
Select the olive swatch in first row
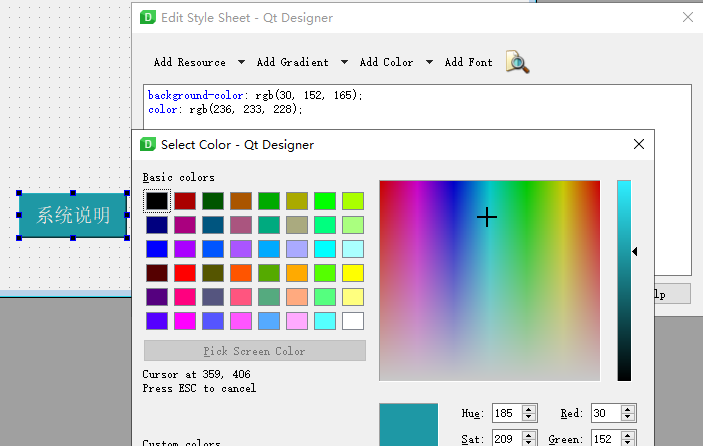coord(297,201)
